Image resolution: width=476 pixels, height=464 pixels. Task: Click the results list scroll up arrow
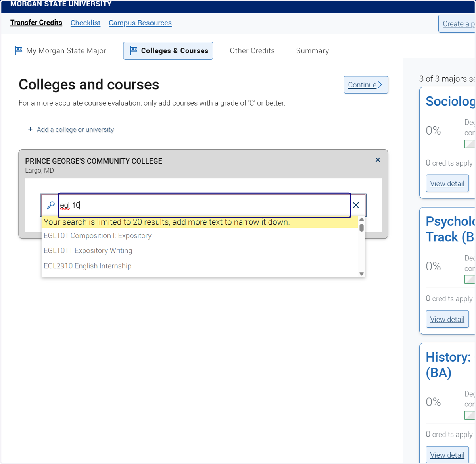(361, 219)
